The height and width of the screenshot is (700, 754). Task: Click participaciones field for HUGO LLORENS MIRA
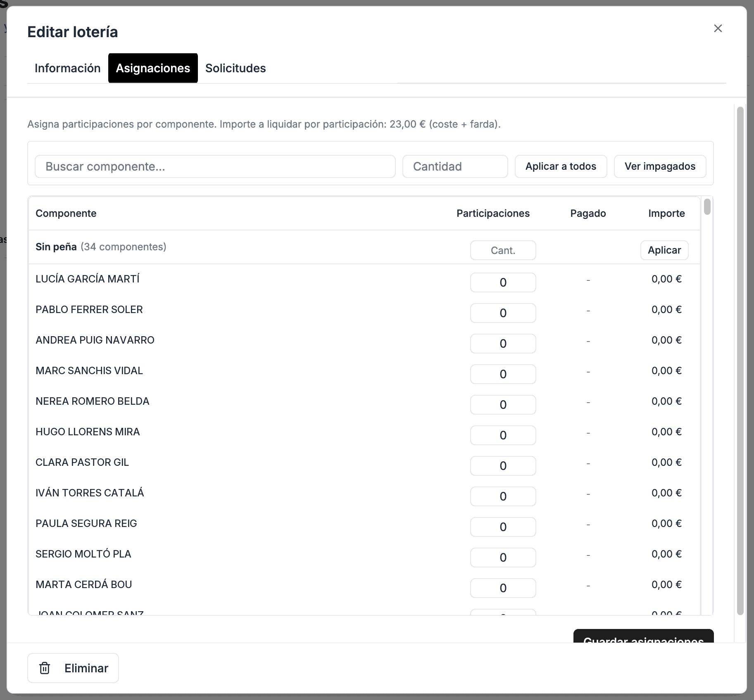(x=503, y=435)
